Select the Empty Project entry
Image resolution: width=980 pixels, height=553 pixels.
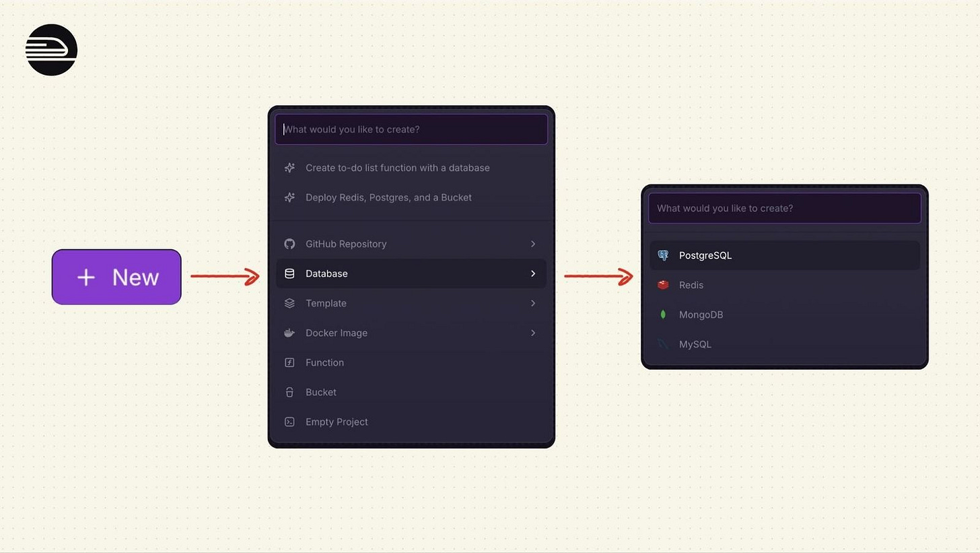411,422
